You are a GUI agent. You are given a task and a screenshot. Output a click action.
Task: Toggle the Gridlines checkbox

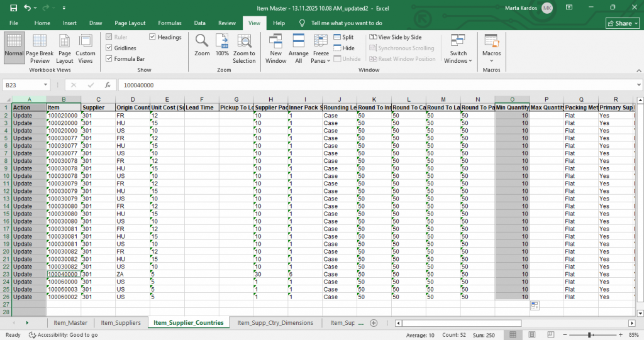click(x=109, y=48)
